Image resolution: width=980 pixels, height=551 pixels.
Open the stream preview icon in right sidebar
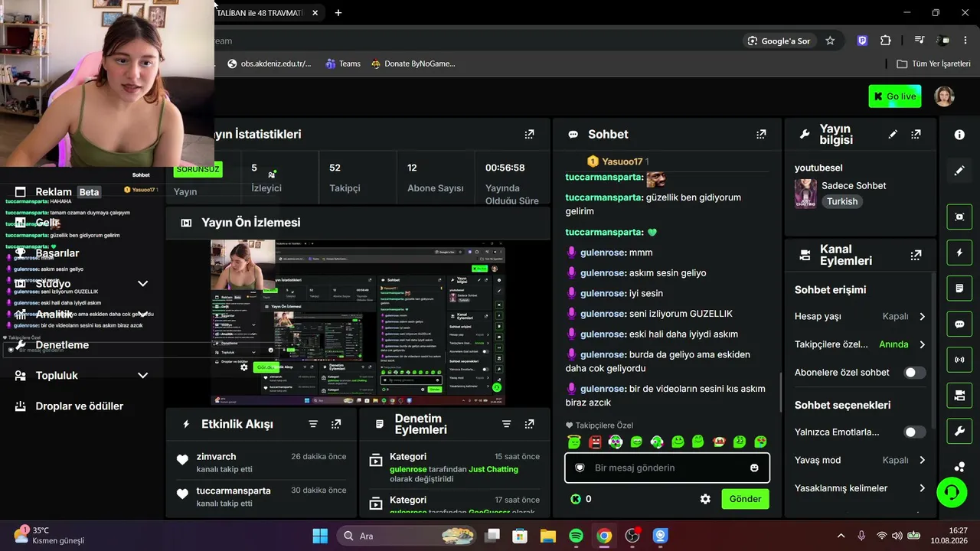pos(959,217)
